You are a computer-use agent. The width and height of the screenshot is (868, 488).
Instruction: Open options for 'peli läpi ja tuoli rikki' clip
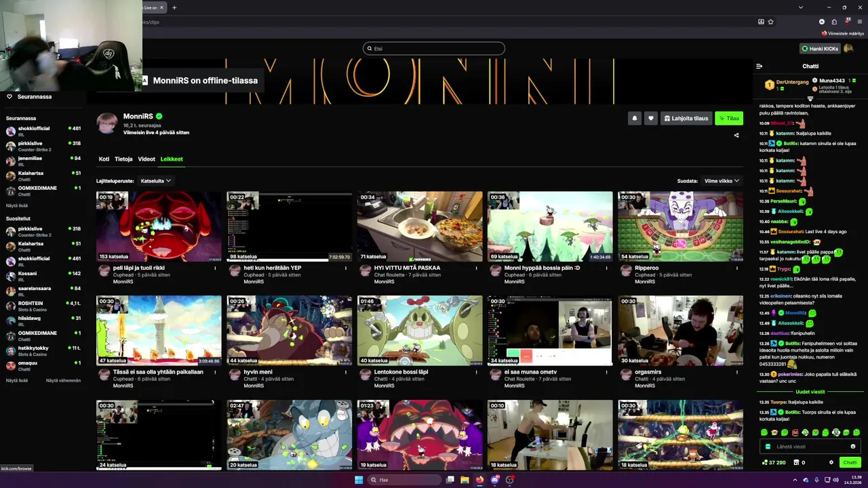[x=216, y=268]
